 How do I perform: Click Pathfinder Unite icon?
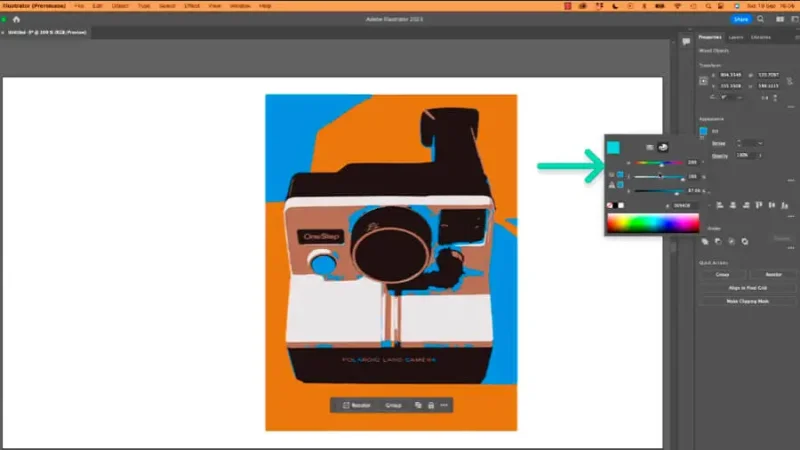pyautogui.click(x=705, y=241)
